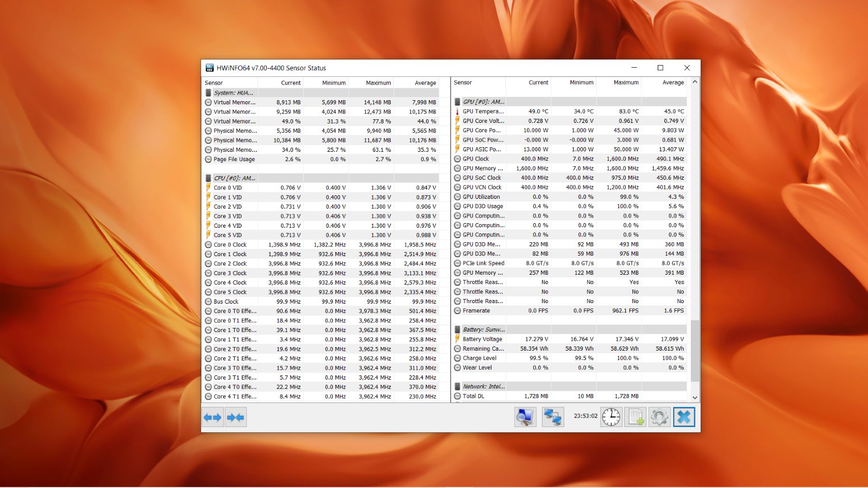Select the Core 0 Clock row
This screenshot has height=488, width=868.
230,245
